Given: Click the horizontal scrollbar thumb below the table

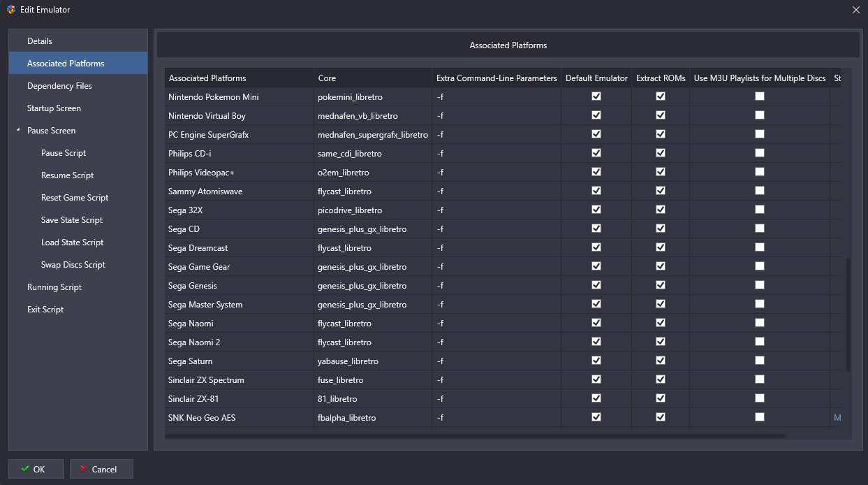Looking at the screenshot, I should 475,436.
